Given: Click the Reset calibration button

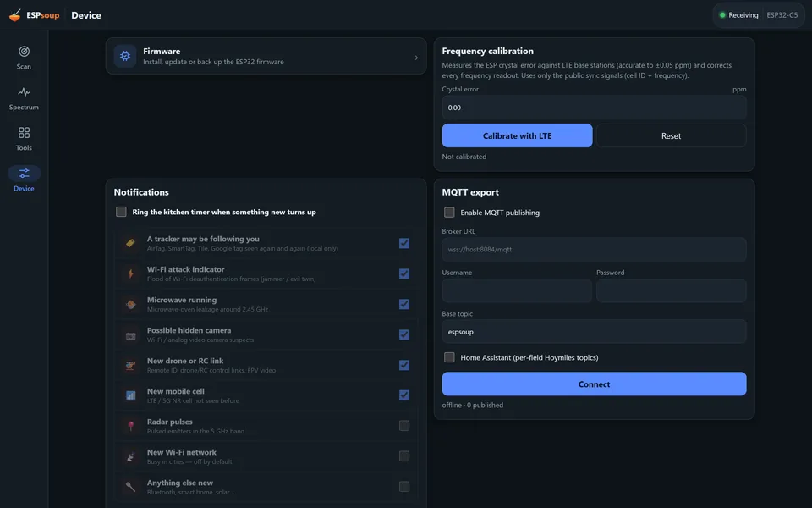Looking at the screenshot, I should (x=671, y=135).
